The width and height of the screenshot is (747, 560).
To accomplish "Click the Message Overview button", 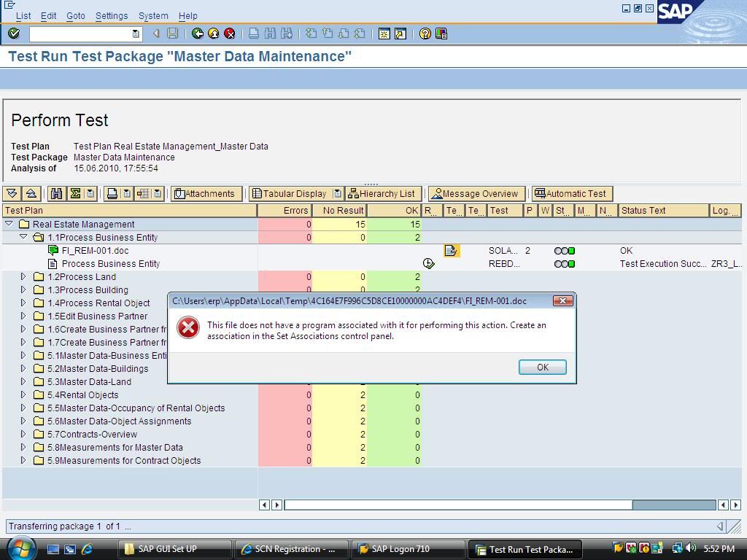I will coord(476,193).
